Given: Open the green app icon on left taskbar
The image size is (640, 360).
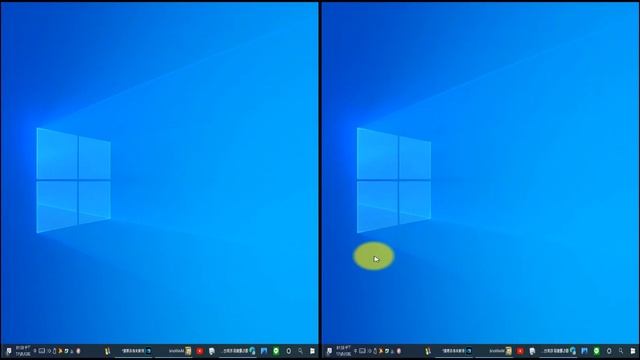Looking at the screenshot, I should [x=276, y=351].
